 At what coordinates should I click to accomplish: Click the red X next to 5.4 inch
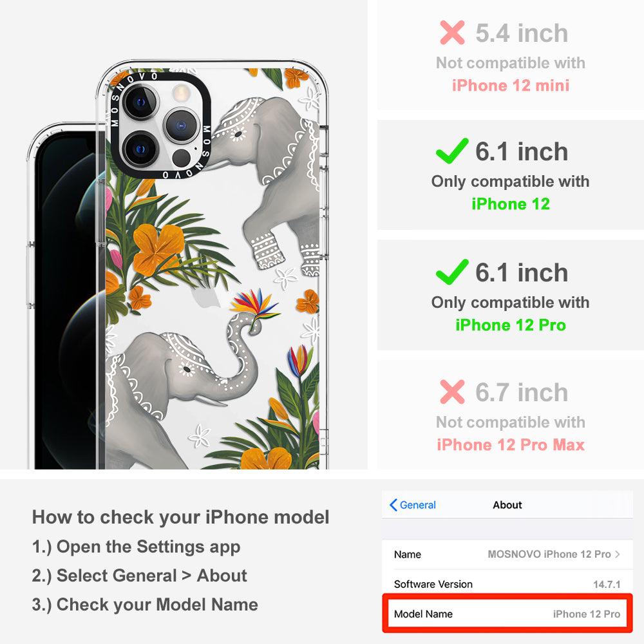(x=452, y=32)
